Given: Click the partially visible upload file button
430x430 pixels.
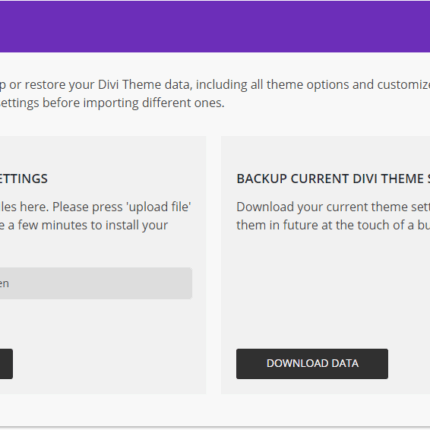Looking at the screenshot, I should (6, 364).
